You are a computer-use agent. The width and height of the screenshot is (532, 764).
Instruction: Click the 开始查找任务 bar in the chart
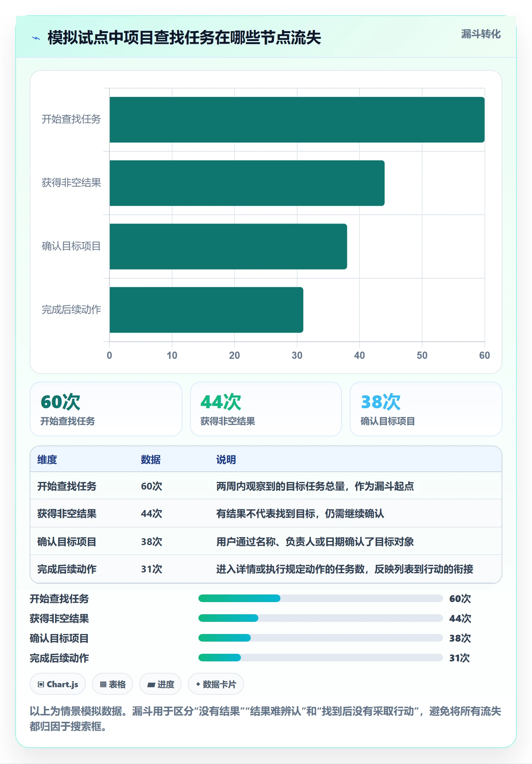(297, 120)
